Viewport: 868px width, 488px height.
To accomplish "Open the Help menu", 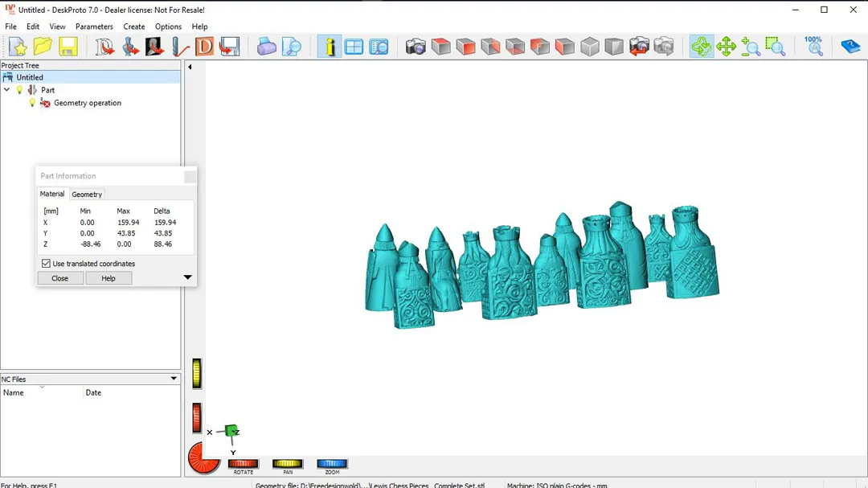I will (x=199, y=27).
